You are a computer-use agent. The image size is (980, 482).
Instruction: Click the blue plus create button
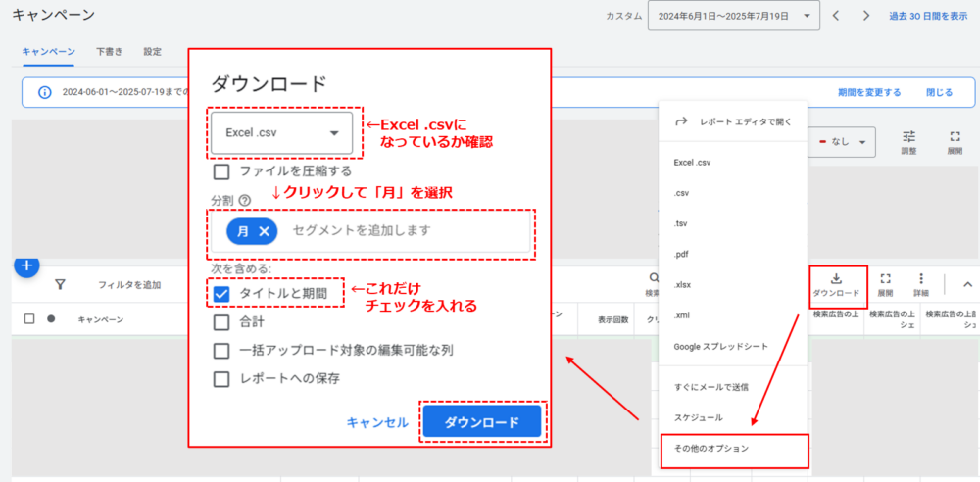26,265
